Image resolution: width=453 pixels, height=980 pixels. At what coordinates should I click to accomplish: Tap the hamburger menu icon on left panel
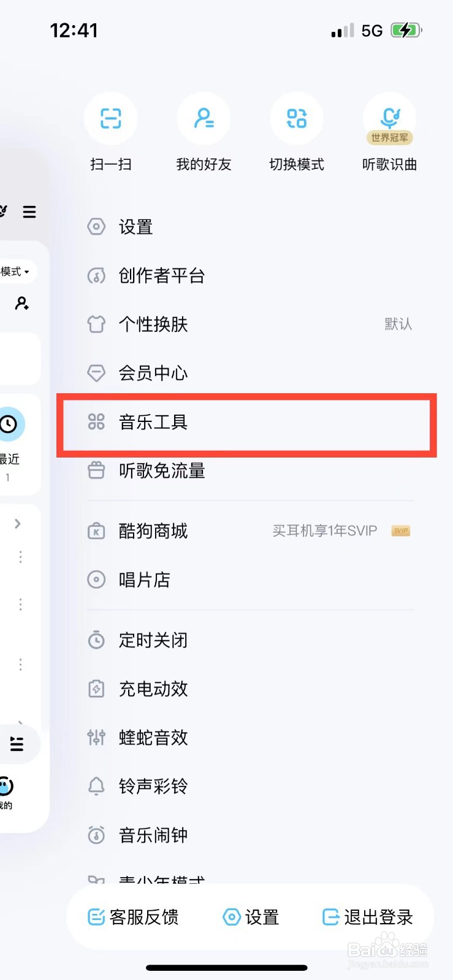click(29, 212)
